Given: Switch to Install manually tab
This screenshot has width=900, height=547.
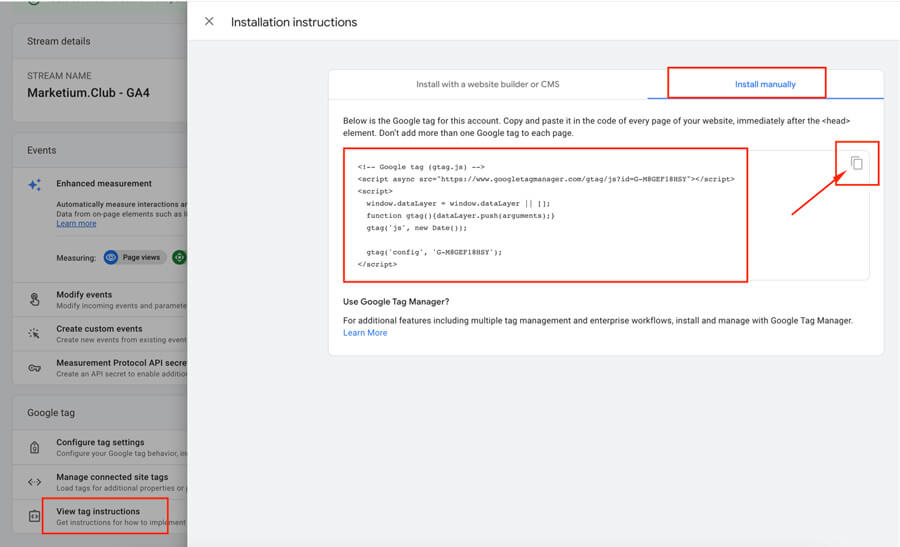Looking at the screenshot, I should (x=765, y=84).
